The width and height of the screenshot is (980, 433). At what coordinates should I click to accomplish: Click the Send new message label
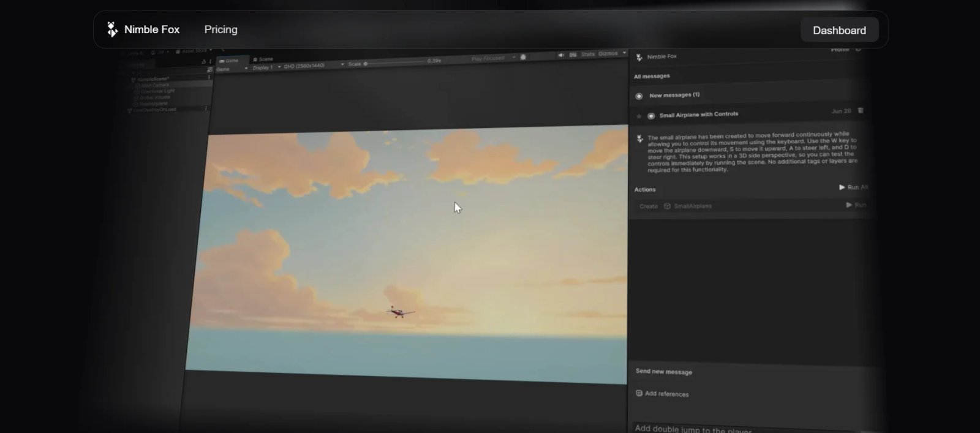pyautogui.click(x=664, y=371)
